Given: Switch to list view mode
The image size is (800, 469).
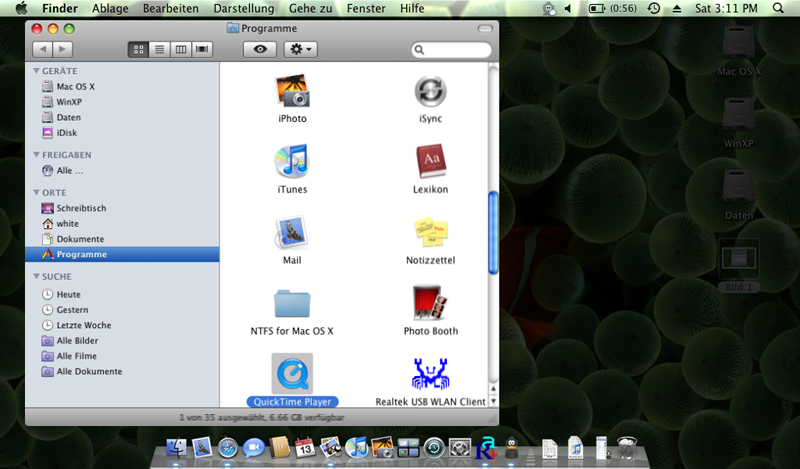Looking at the screenshot, I should [x=160, y=49].
